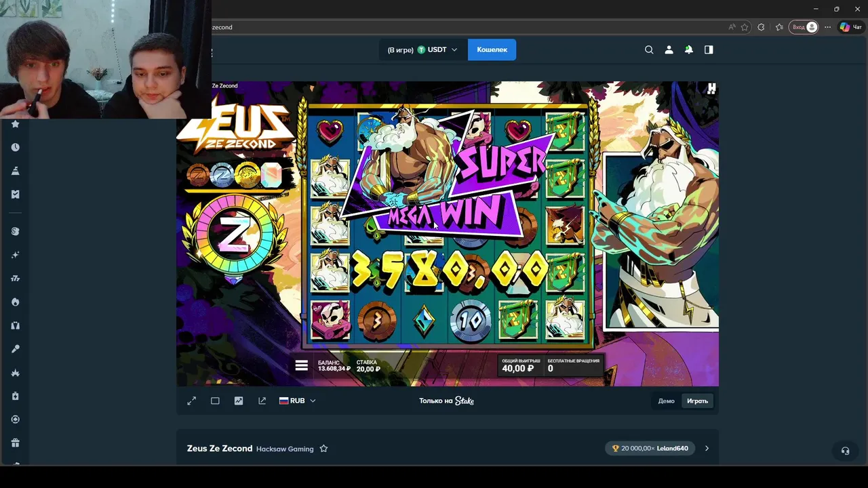The width and height of the screenshot is (868, 488).
Task: Open the roulette chip icon in sidebar
Action: coord(15,419)
